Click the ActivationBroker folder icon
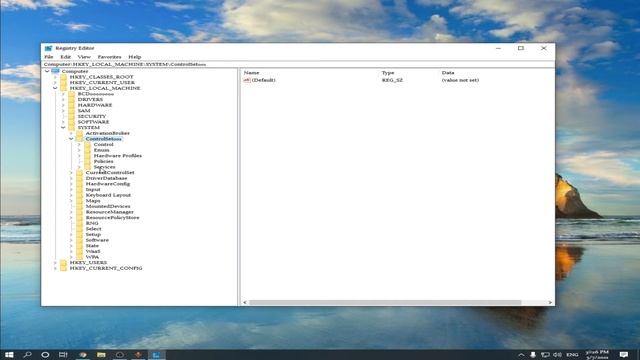Viewport: 640px width, 360px height. (x=80, y=133)
